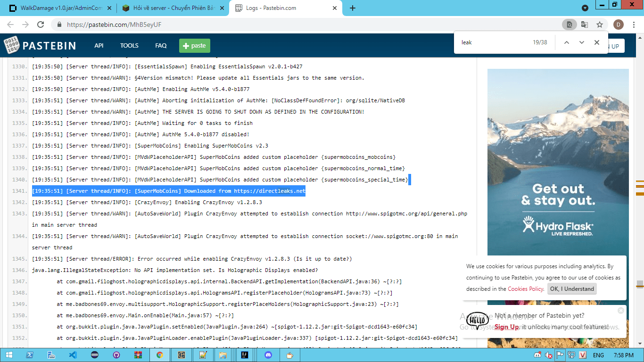Launch PowerShell from the taskbar
Screen dimensions: 644x362
point(29,355)
